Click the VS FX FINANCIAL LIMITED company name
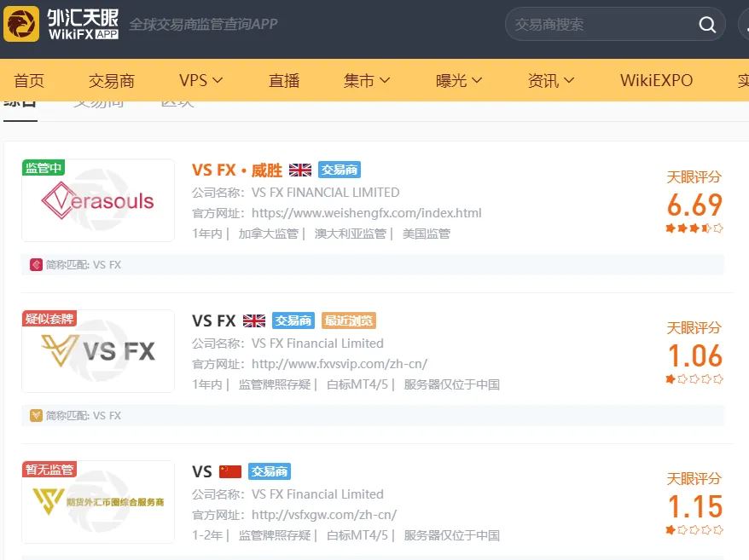This screenshot has width=749, height=560. (x=325, y=193)
